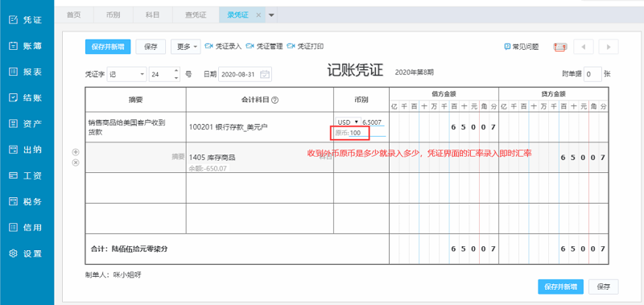The image size is (644, 305).
Task: Switch to the 查凭证 tab
Action: coord(196,15)
